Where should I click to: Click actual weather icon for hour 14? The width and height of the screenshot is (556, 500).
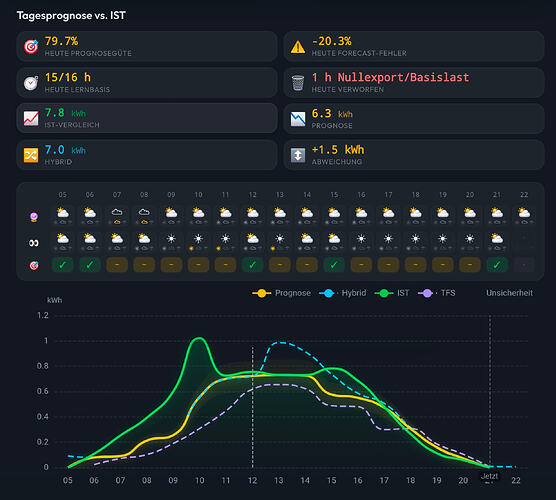[x=307, y=239]
